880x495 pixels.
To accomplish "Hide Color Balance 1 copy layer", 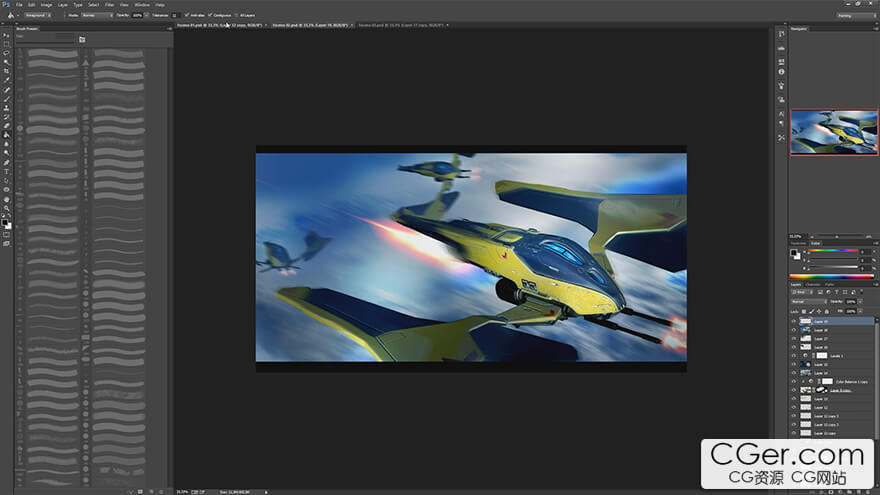I will point(794,382).
